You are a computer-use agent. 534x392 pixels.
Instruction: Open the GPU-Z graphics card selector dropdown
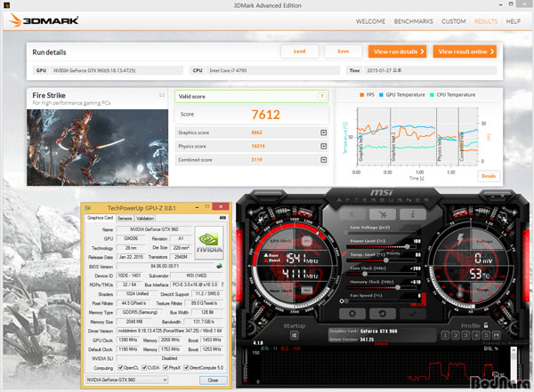click(126, 380)
